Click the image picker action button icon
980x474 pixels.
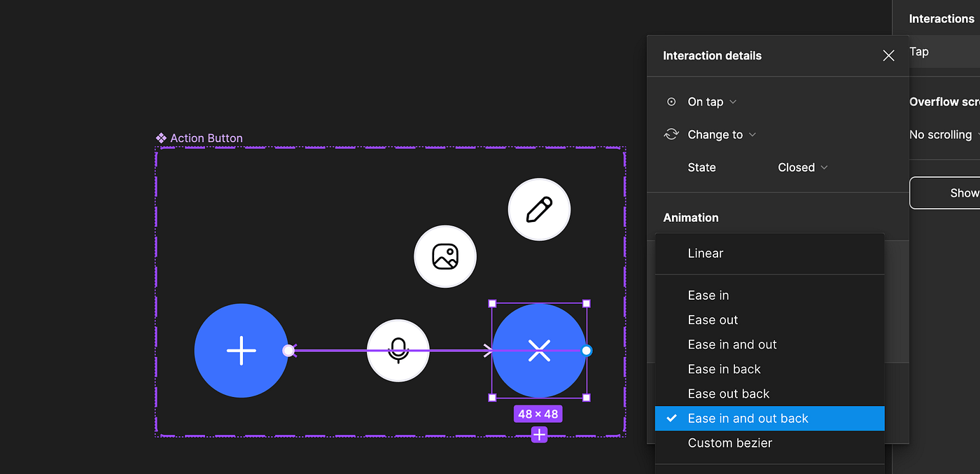[445, 256]
